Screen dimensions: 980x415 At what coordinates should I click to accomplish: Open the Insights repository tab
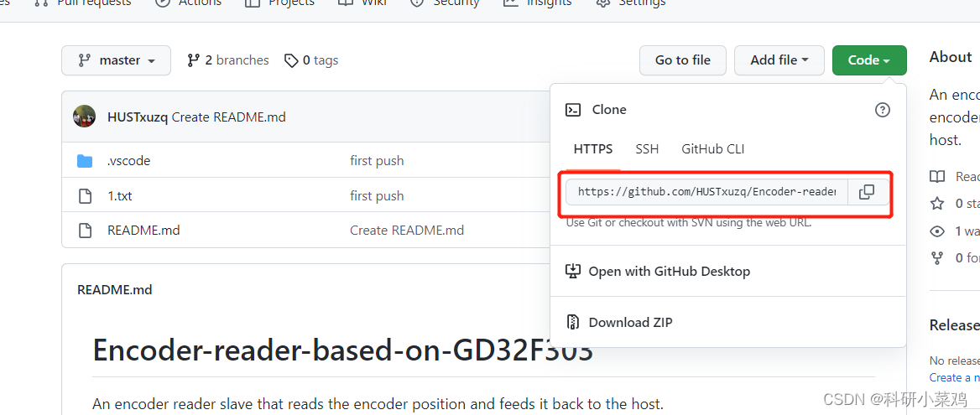point(538,3)
